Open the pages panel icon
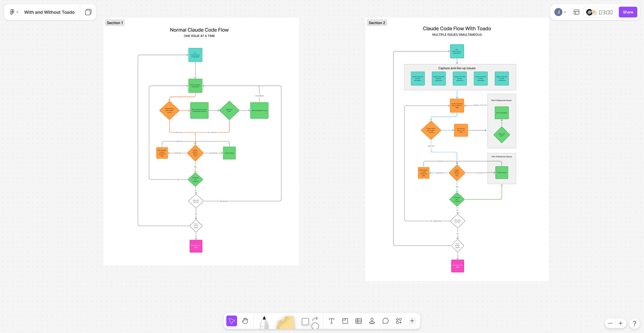This screenshot has height=333, width=644. 88,12
